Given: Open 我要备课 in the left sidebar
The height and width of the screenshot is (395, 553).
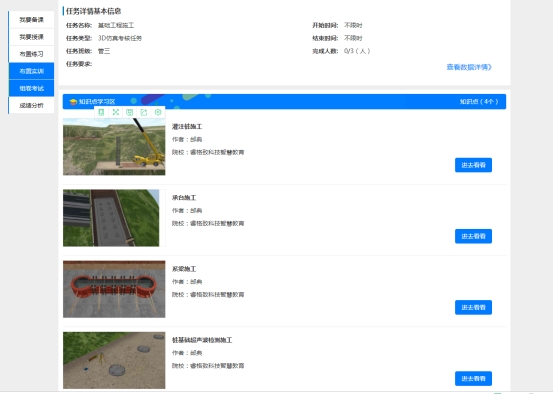Looking at the screenshot, I should (31, 20).
